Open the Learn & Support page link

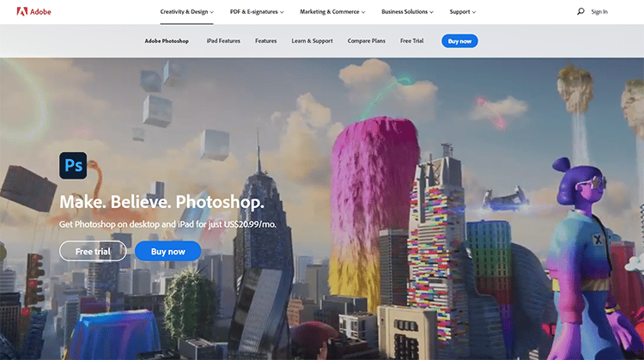tap(312, 41)
